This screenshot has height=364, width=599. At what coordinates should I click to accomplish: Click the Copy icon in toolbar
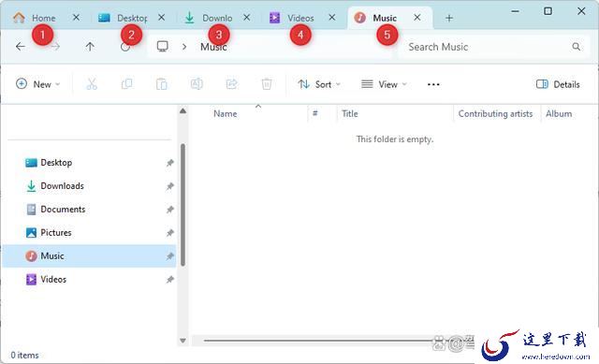coord(127,84)
